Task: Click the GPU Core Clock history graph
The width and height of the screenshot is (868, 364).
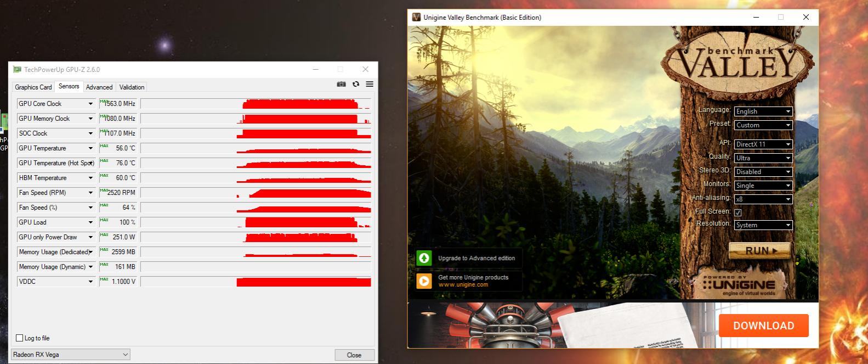Action: 256,104
